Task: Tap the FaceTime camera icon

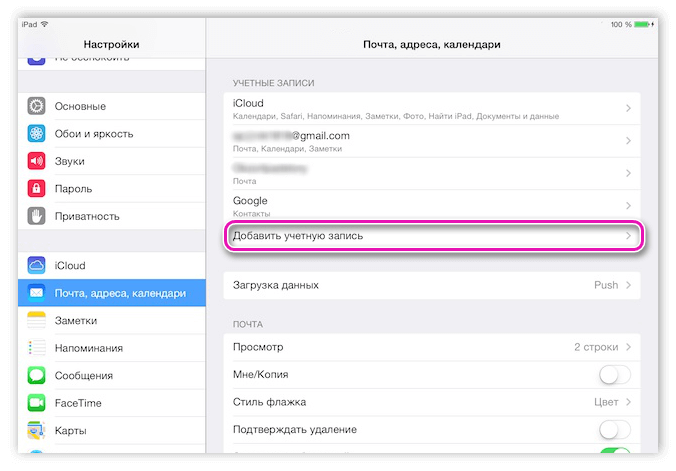Action: point(37,403)
